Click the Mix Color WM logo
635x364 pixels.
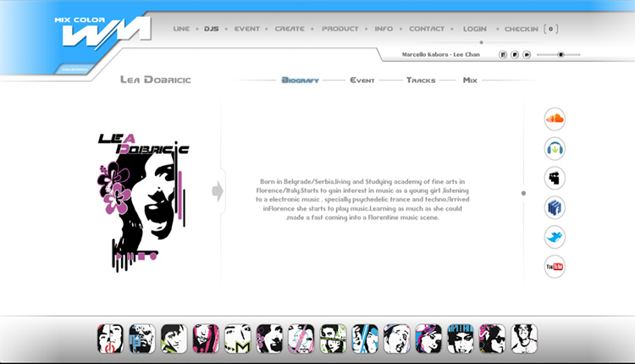tap(102, 32)
